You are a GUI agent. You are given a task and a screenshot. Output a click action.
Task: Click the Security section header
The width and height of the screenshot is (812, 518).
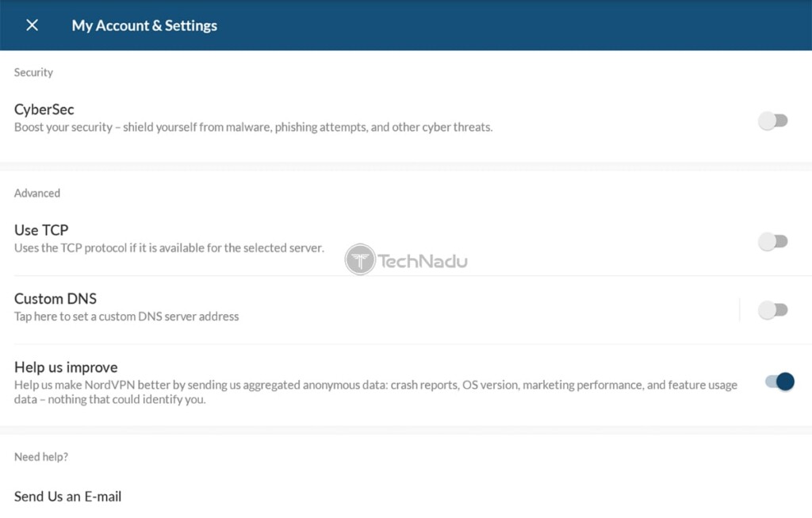coord(33,72)
